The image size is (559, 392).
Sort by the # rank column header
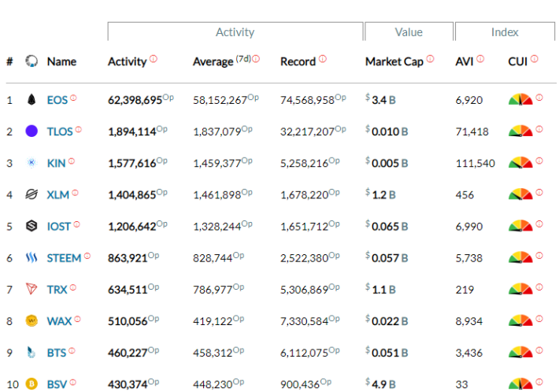click(x=9, y=61)
